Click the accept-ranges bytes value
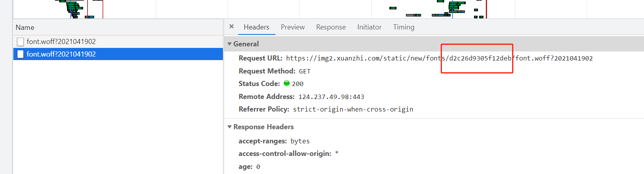This screenshot has width=644, height=174. point(300,141)
